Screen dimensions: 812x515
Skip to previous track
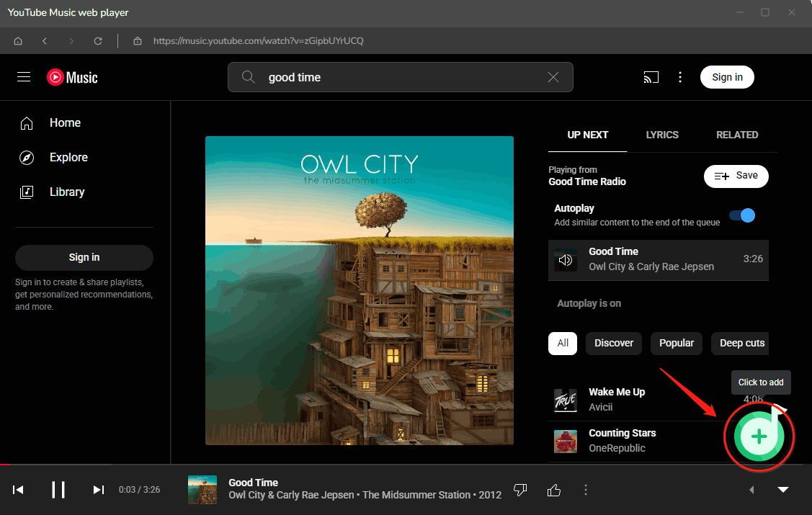18,490
